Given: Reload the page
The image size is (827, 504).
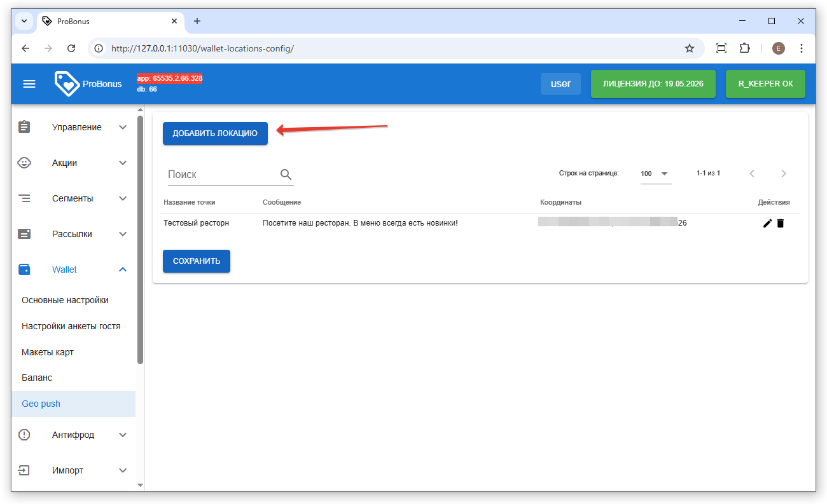Looking at the screenshot, I should [71, 48].
